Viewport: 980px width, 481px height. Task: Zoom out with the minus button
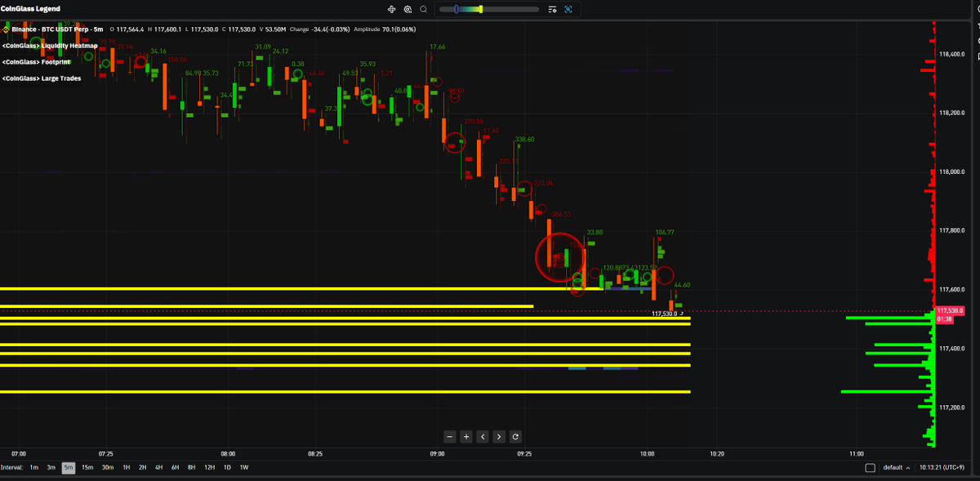tap(449, 437)
